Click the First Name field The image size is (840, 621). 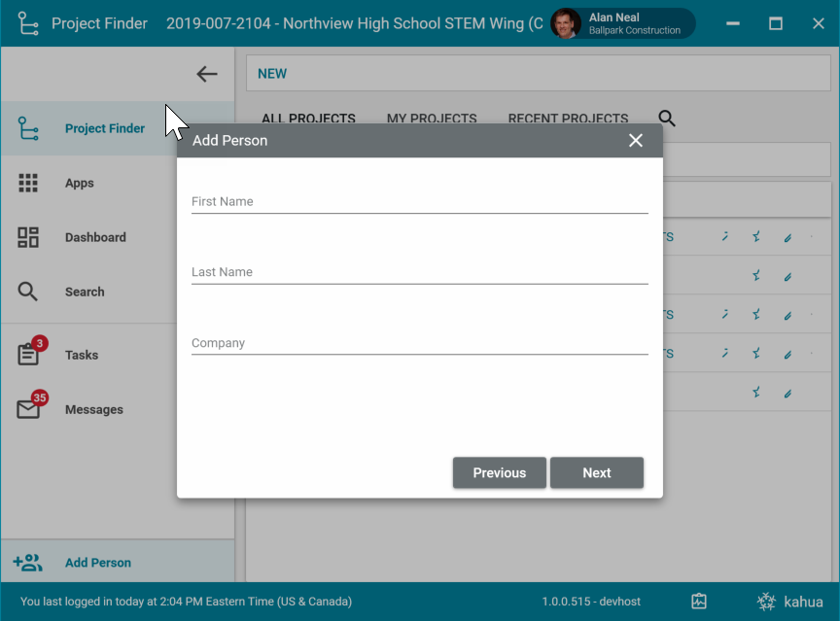419,201
